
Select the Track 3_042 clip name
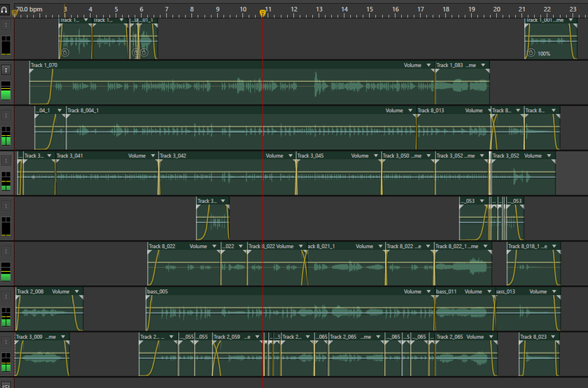click(173, 155)
